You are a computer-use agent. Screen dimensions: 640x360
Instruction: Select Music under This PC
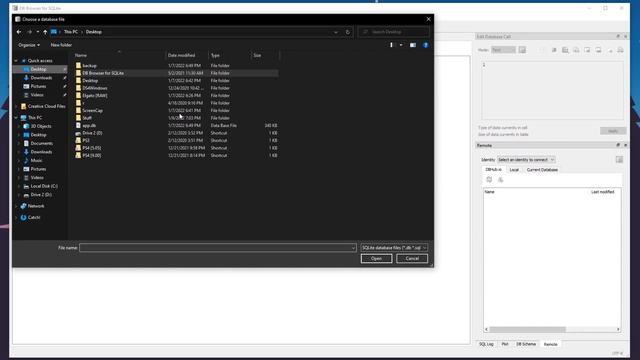click(36, 160)
